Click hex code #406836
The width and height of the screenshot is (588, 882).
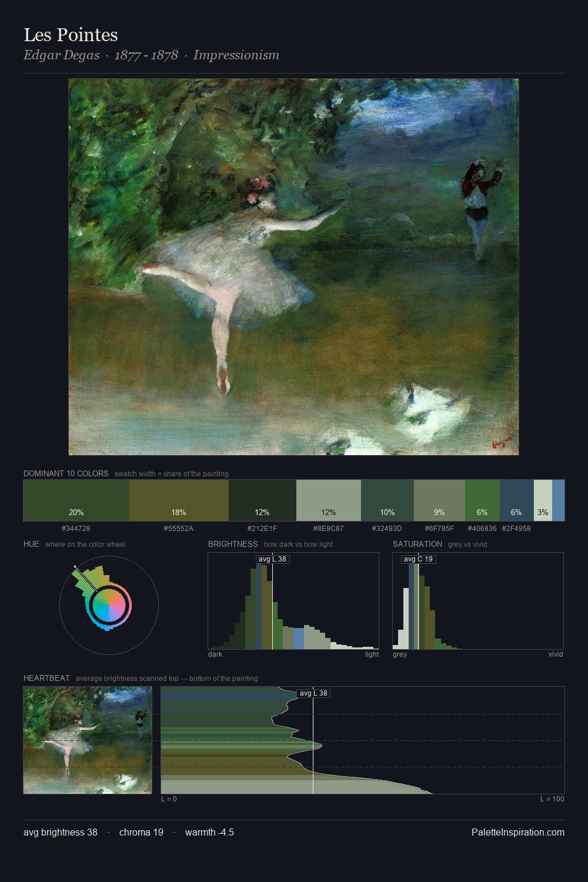(482, 529)
